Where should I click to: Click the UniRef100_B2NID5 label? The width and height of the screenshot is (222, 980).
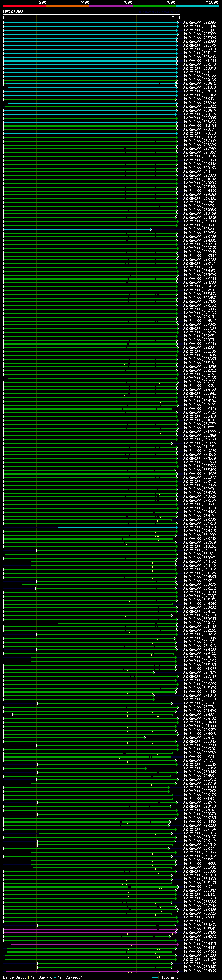click(199, 156)
